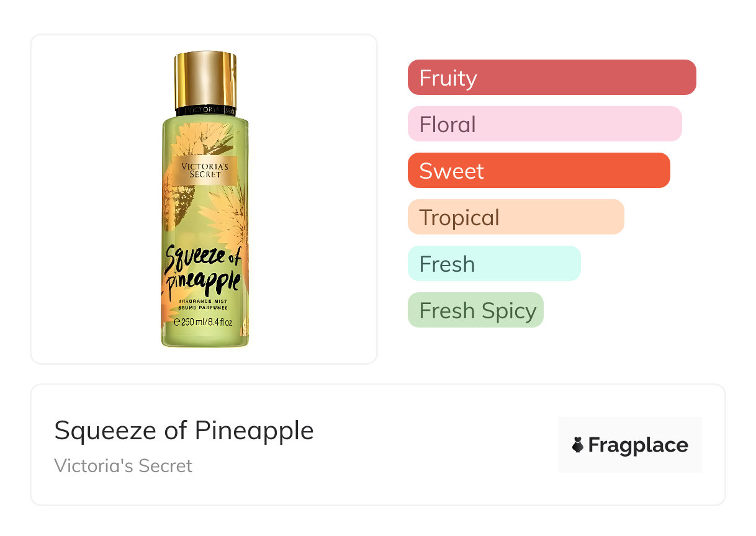Pick the Tropical accord bar
This screenshot has width=756, height=536.
pyautogui.click(x=515, y=217)
